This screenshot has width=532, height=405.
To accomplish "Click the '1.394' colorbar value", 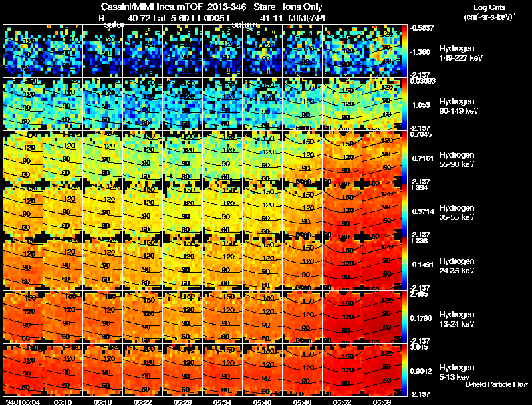I will pyautogui.click(x=419, y=188).
